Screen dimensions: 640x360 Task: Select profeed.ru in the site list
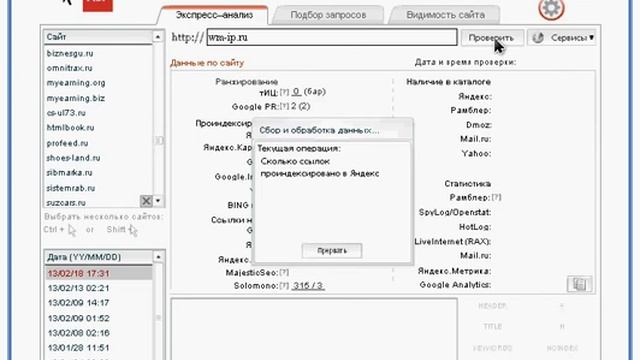[67, 143]
